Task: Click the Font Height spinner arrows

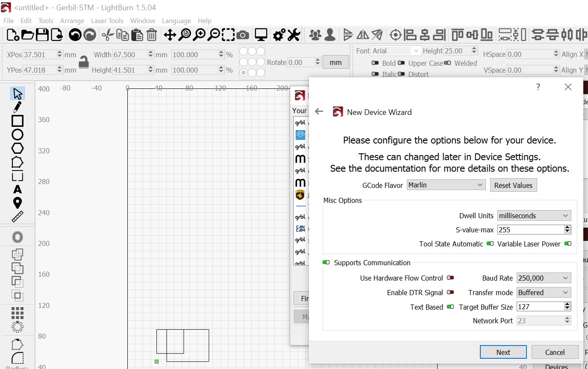Action: pyautogui.click(x=474, y=50)
